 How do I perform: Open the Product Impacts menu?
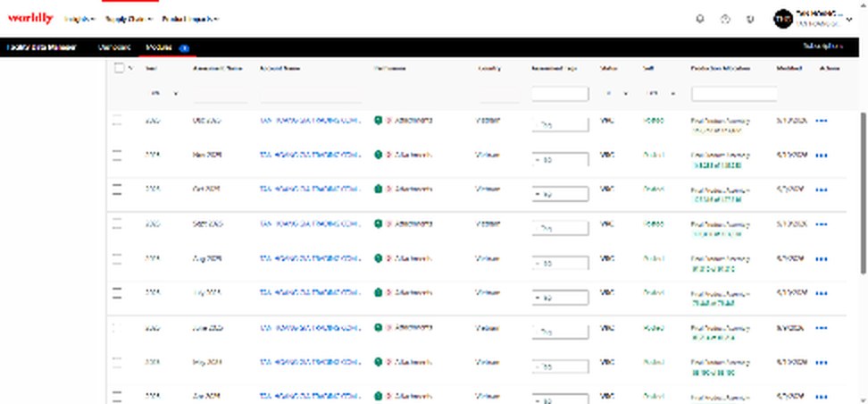click(190, 20)
